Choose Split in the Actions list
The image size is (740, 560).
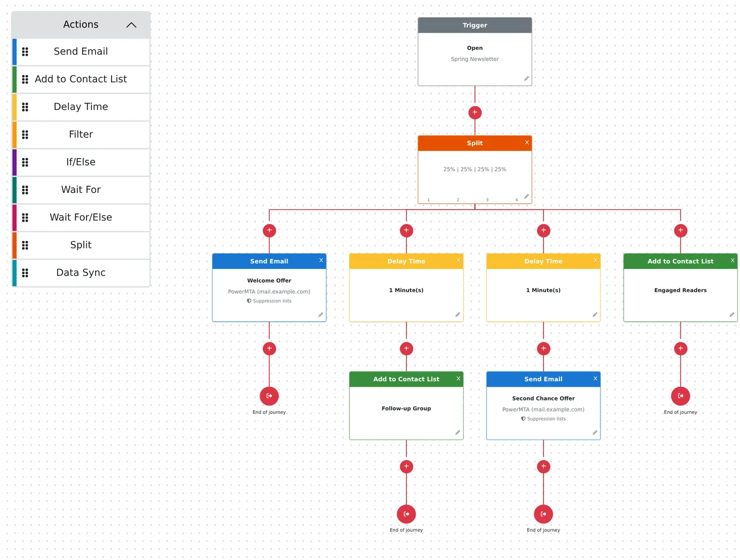[x=81, y=245]
